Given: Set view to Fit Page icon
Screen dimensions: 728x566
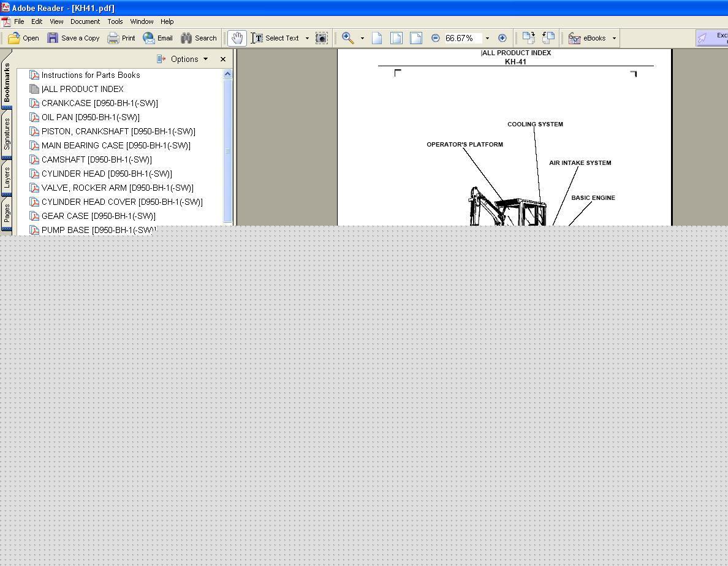Looking at the screenshot, I should [x=396, y=38].
